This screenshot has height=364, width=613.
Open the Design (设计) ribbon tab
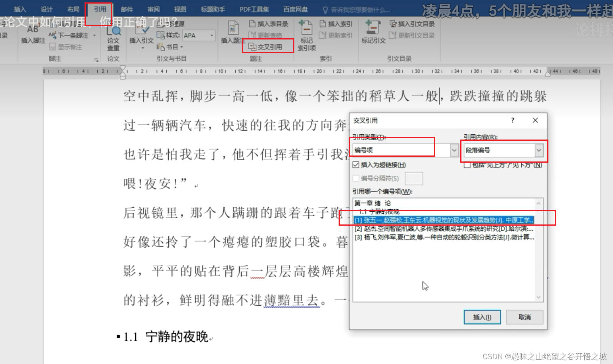point(47,9)
